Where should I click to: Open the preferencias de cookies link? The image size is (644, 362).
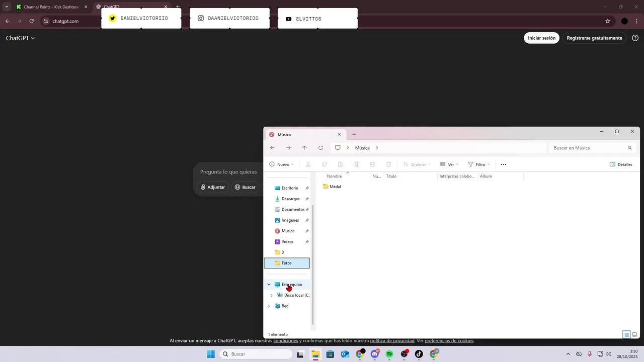[x=449, y=341]
